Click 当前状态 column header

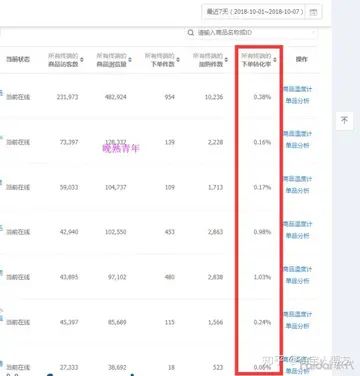click(x=18, y=59)
